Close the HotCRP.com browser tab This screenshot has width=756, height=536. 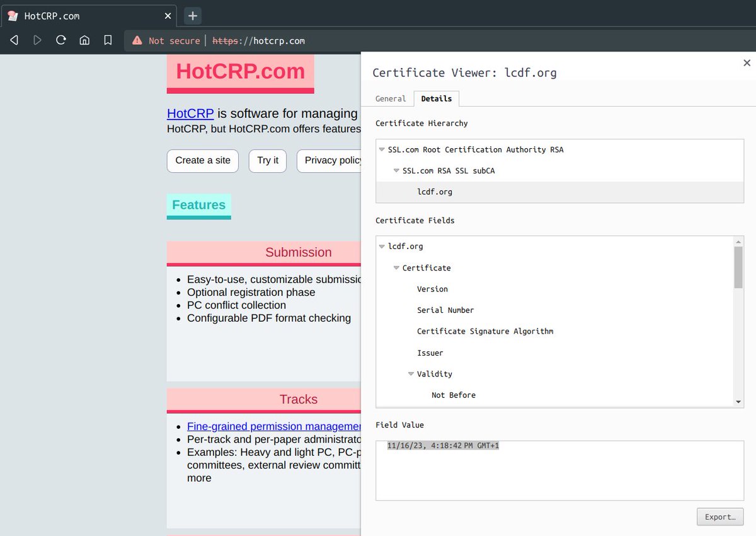point(168,16)
